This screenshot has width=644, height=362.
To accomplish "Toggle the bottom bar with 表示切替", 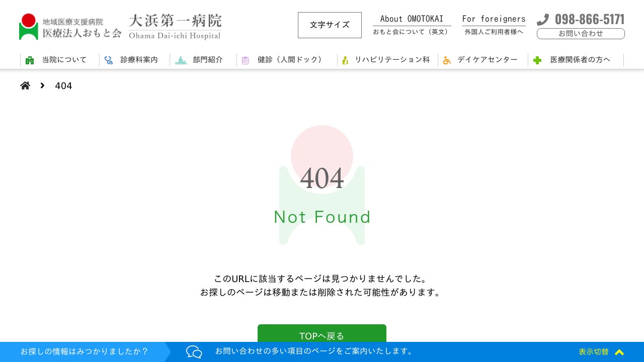I will click(x=594, y=352).
